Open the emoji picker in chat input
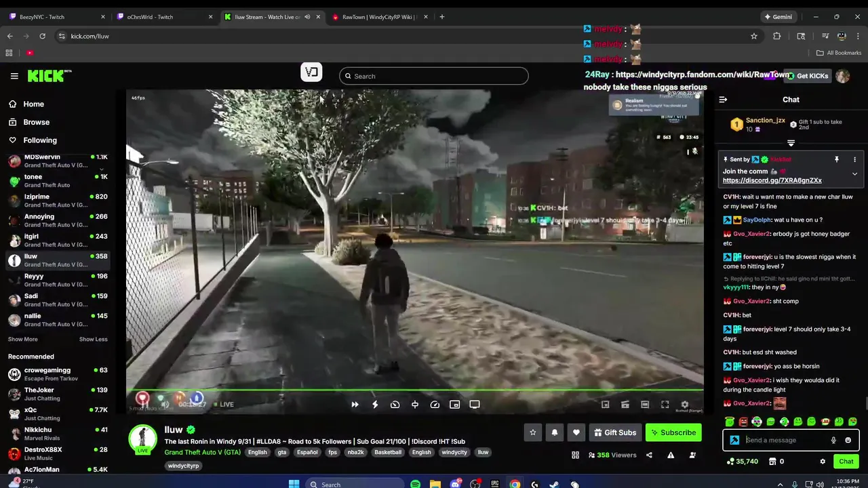This screenshot has width=868, height=488. [848, 440]
